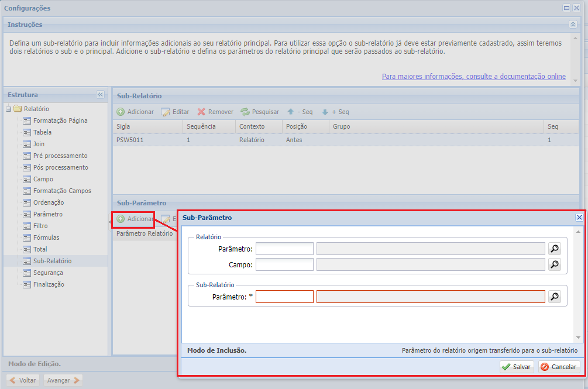
Task: Move sequence up with - Seq
Action: coord(300,112)
